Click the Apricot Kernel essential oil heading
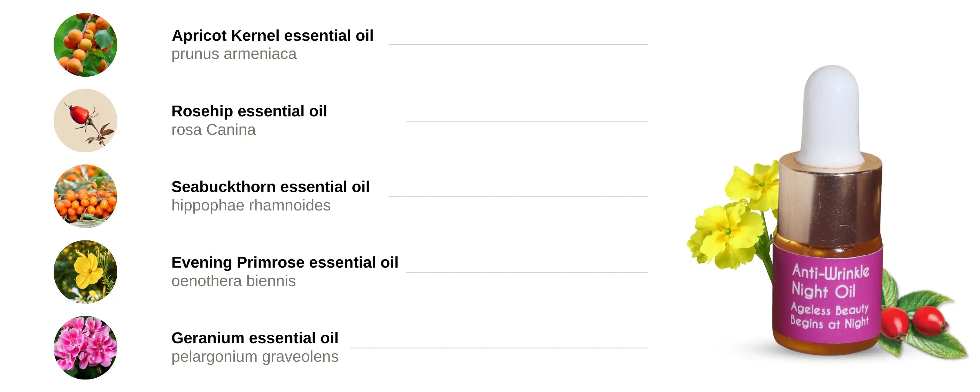This screenshot has height=392, width=980. (272, 36)
